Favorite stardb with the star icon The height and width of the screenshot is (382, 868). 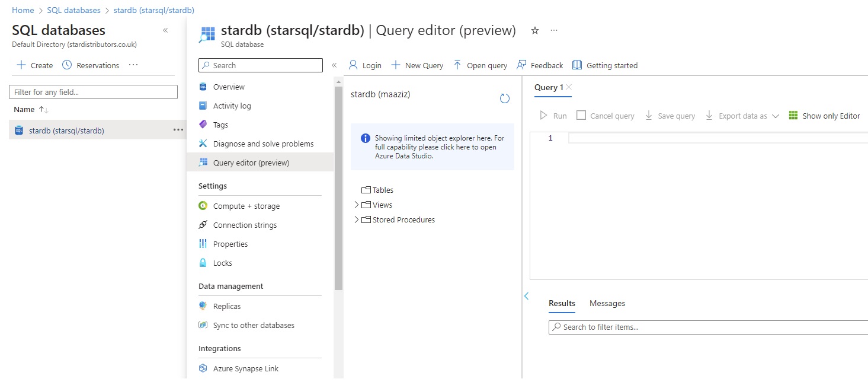(535, 30)
